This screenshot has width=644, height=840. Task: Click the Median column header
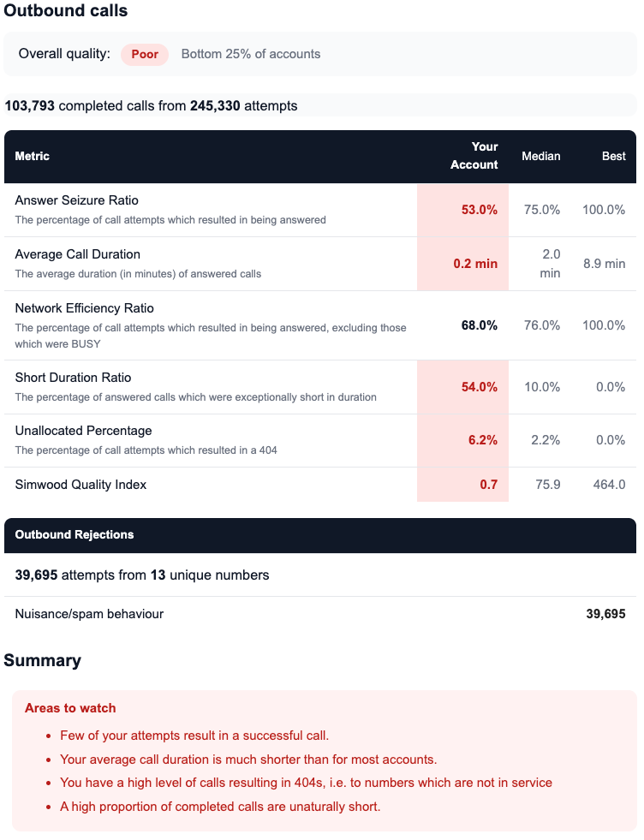coord(540,156)
